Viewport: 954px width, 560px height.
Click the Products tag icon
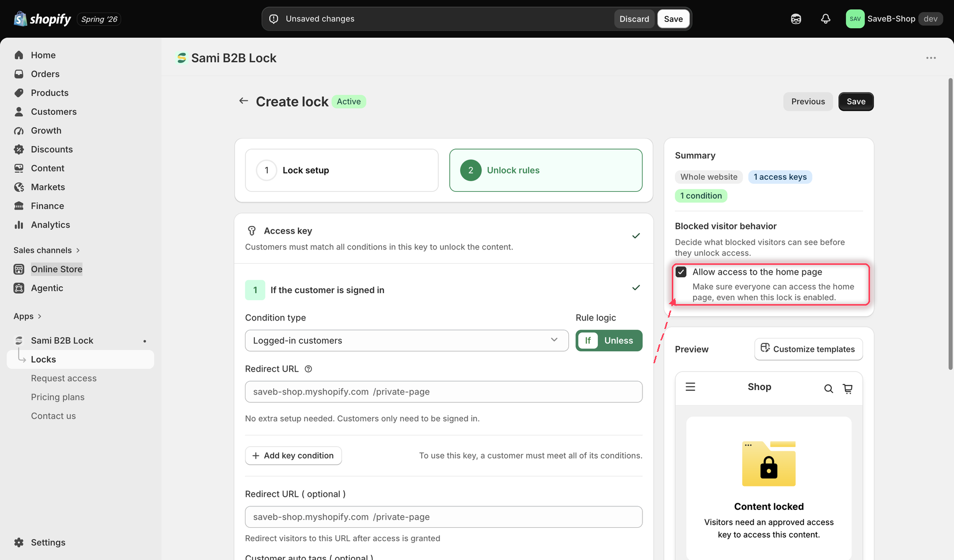point(19,93)
